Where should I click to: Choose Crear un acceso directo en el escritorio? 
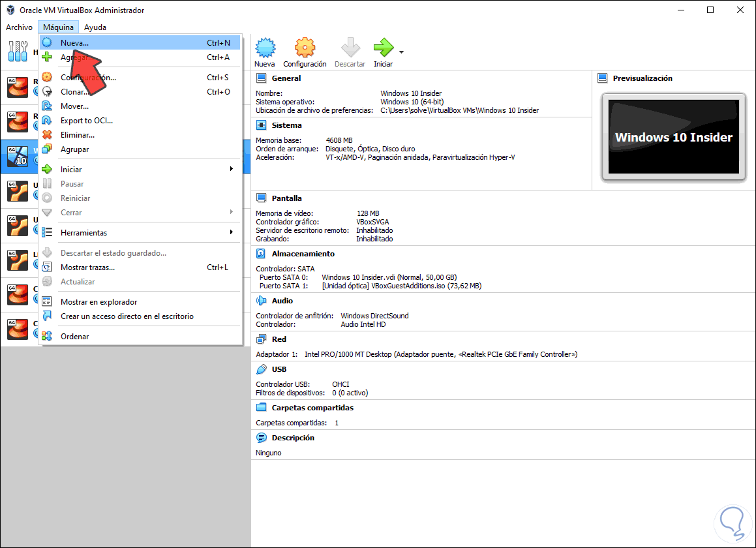coord(140,317)
